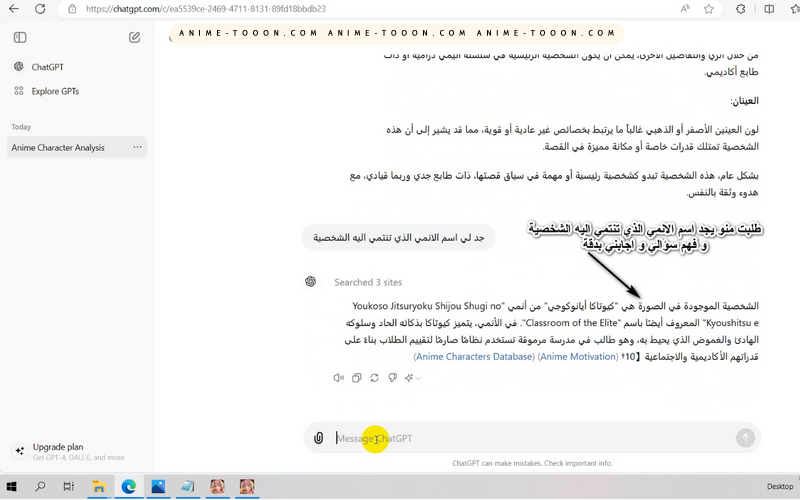Copy the response with copy icon

[357, 378]
